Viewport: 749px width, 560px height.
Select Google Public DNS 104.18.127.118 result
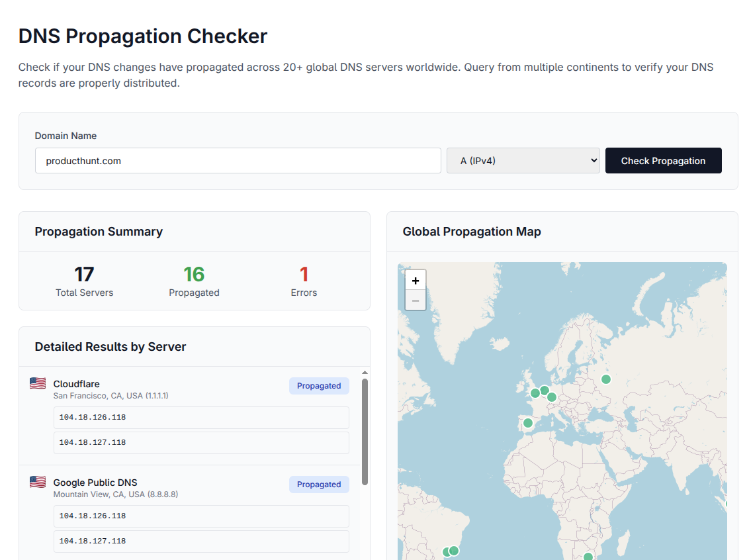click(201, 541)
